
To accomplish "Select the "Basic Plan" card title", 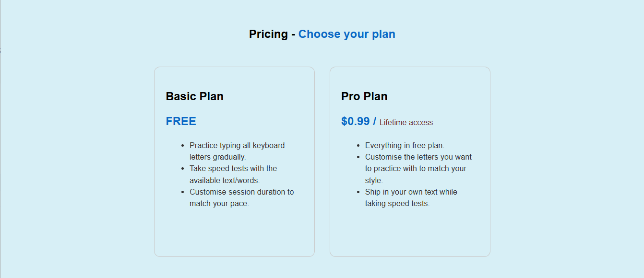I will [x=194, y=96].
